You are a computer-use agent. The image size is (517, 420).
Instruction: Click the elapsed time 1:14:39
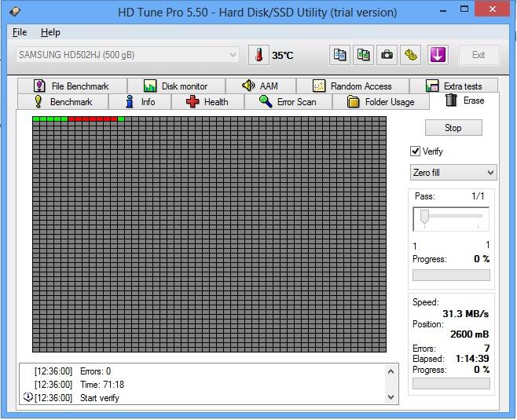pos(472,359)
